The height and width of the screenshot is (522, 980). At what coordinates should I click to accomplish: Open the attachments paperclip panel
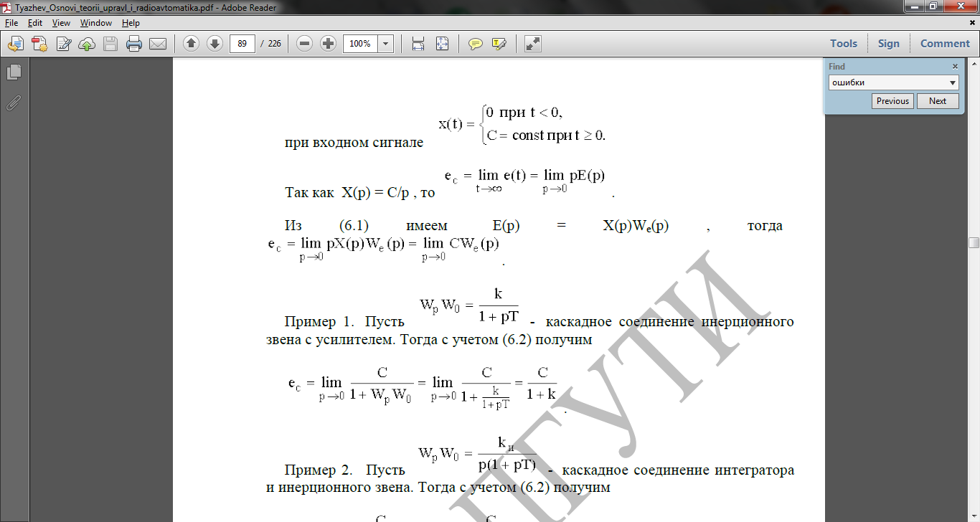click(x=14, y=103)
